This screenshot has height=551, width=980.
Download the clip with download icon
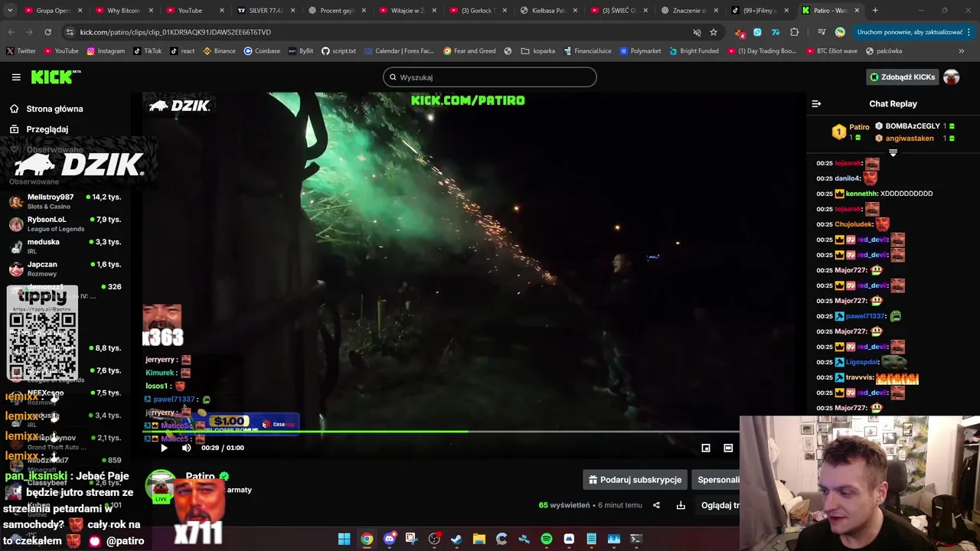[x=681, y=505]
